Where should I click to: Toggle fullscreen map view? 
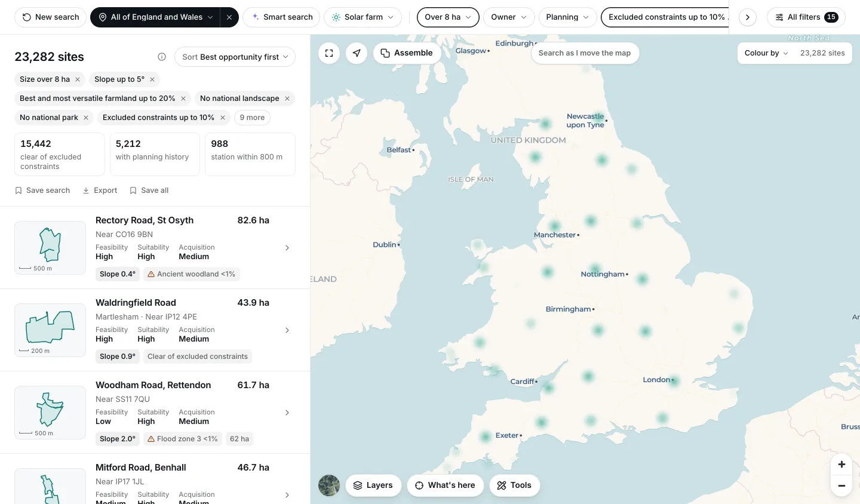(329, 53)
